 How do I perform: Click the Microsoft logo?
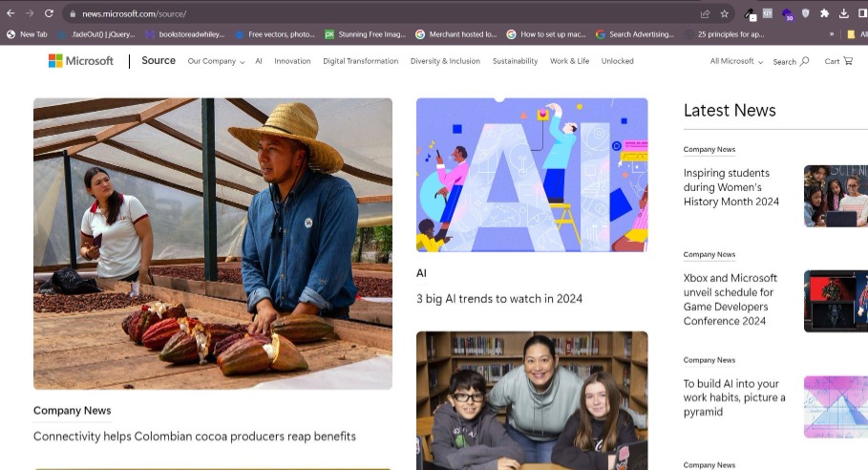tap(81, 61)
